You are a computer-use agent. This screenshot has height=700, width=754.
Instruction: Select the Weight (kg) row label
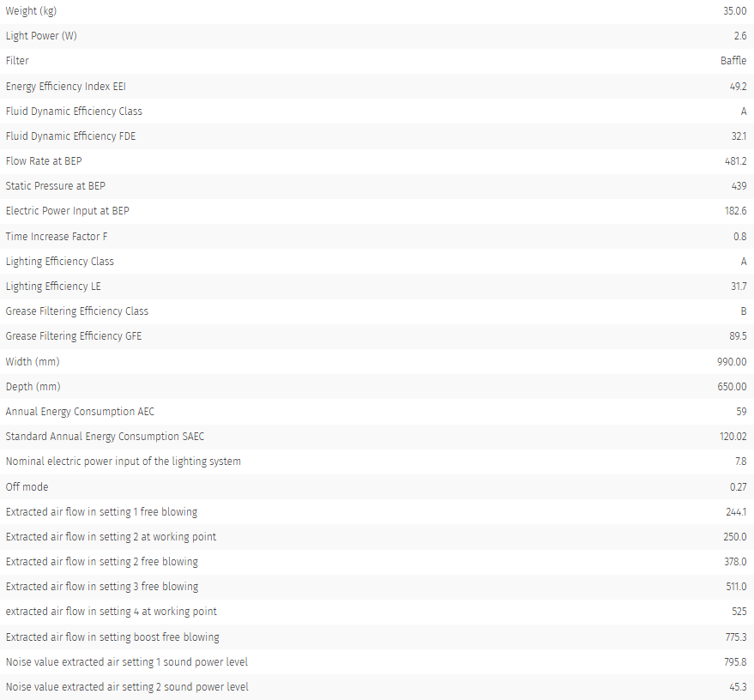(x=31, y=11)
